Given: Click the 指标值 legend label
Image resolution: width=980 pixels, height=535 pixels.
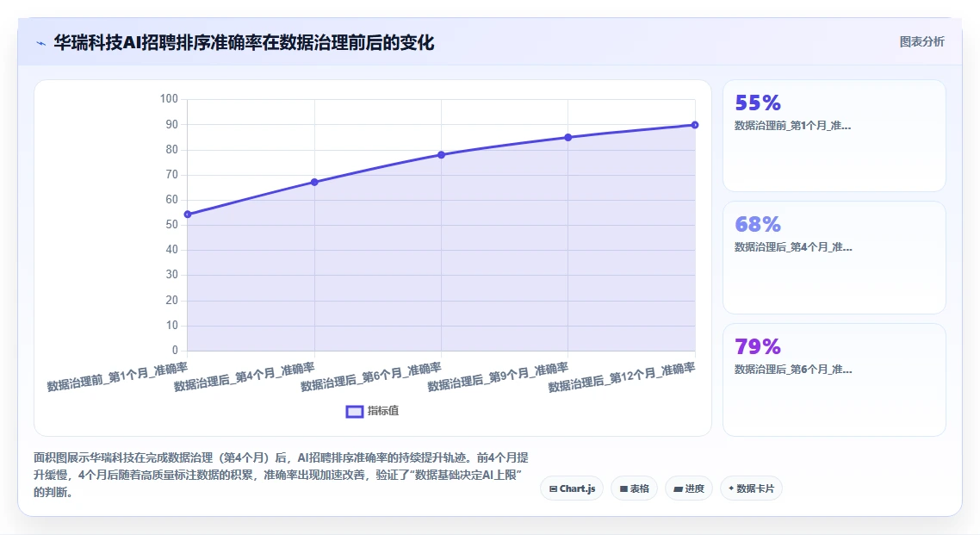Looking at the screenshot, I should (383, 411).
